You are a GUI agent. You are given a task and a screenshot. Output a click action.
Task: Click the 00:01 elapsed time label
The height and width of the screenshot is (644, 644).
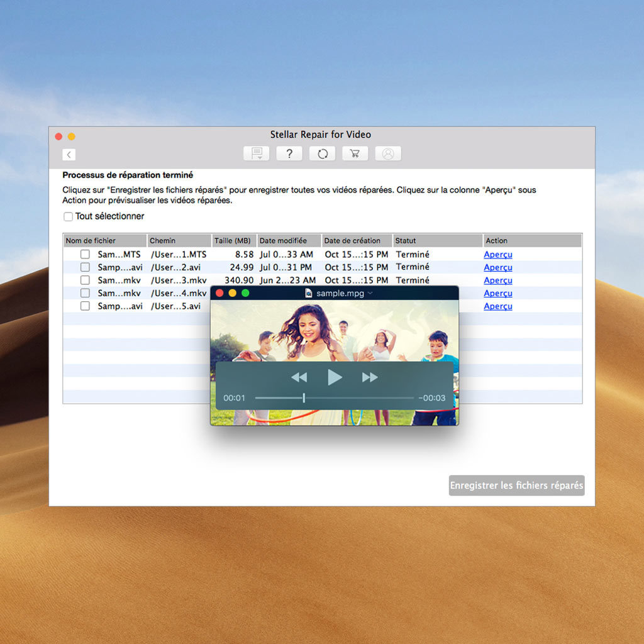(x=234, y=397)
